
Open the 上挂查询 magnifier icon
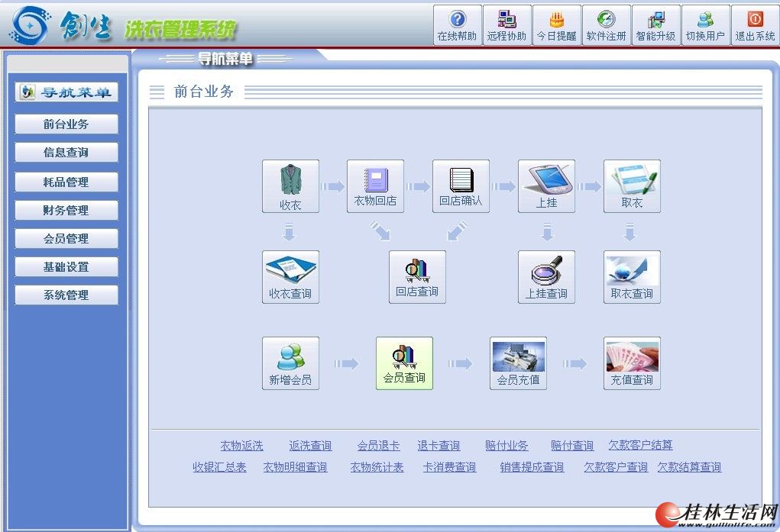[546, 276]
